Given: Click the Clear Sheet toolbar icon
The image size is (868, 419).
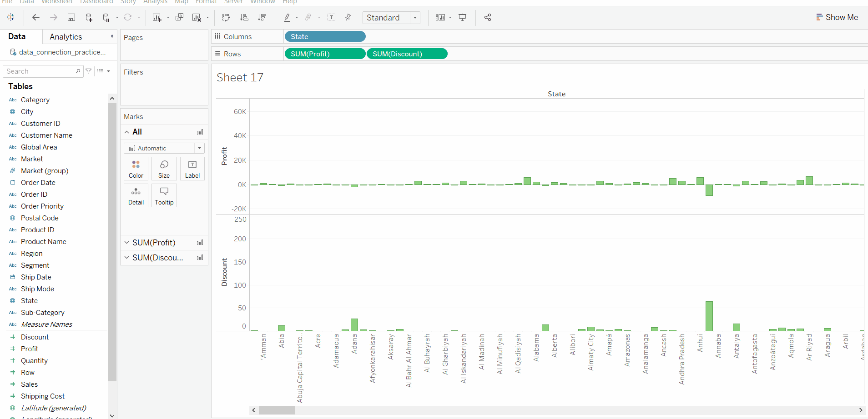Looking at the screenshot, I should tap(197, 17).
